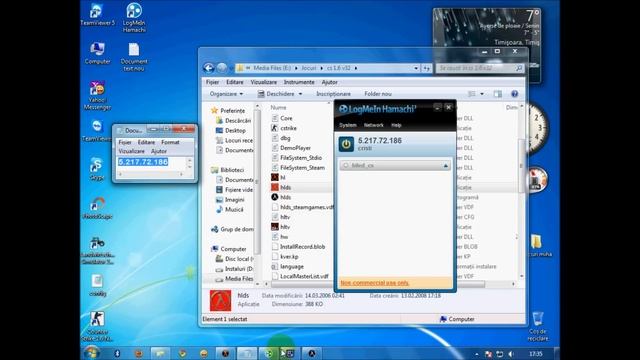Expand Biblioteci in the navigation pane
Screen dimensions: 640x360
pyautogui.click(x=227, y=170)
